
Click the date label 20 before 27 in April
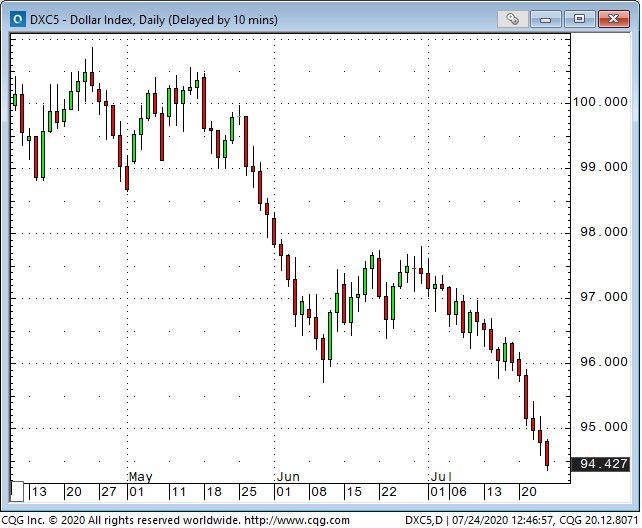(74, 492)
